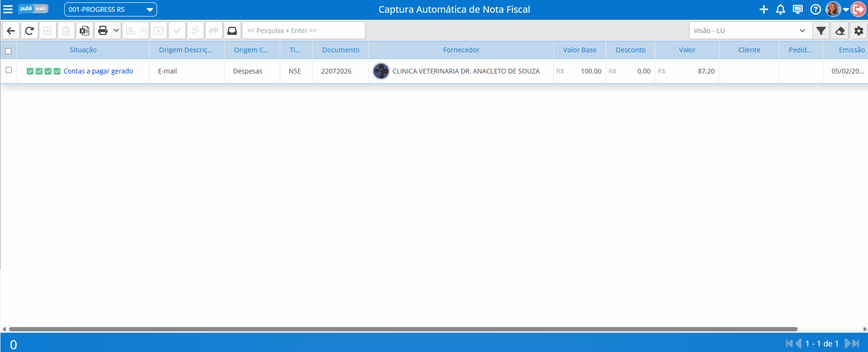The height and width of the screenshot is (352, 868).
Task: Export the list to Excel
Action: click(84, 31)
